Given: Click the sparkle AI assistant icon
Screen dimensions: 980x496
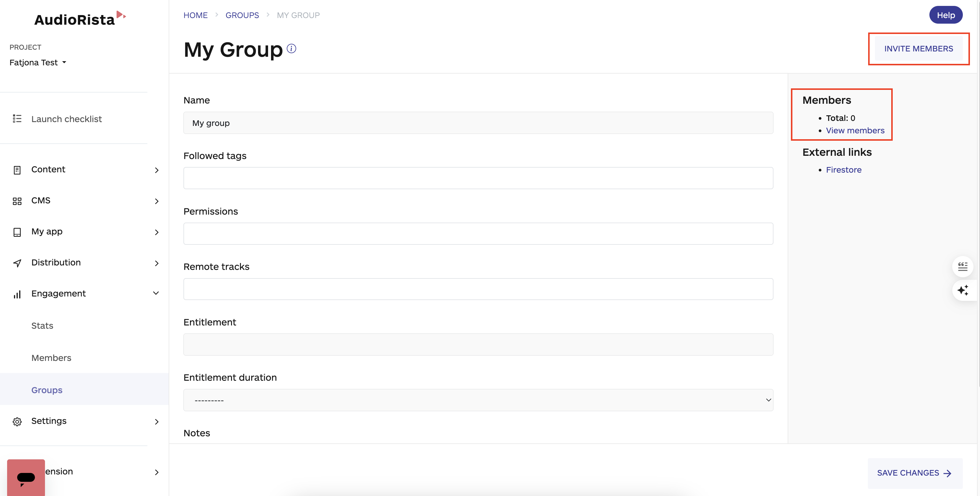Looking at the screenshot, I should point(963,290).
